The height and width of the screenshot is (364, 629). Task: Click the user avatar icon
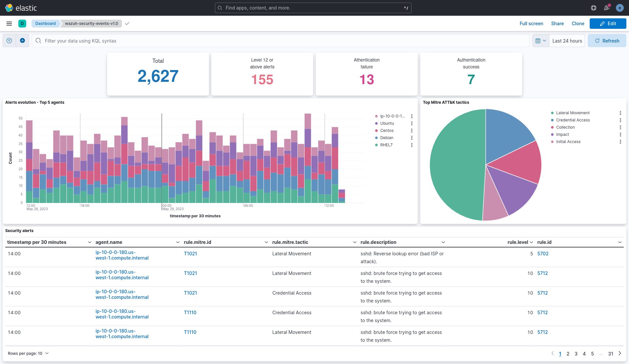coord(619,8)
